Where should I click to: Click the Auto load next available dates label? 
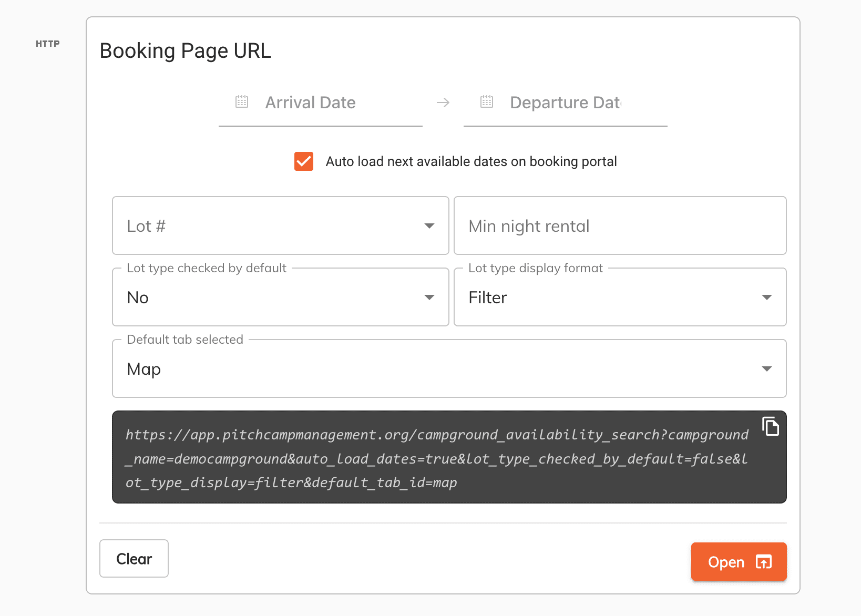pyautogui.click(x=471, y=161)
